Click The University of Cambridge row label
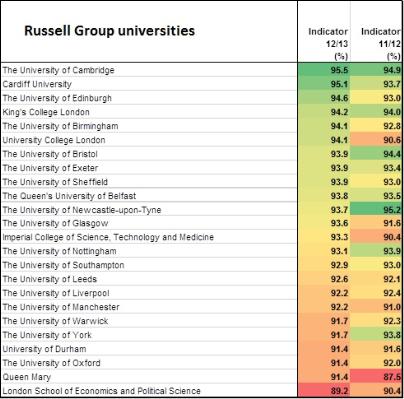This screenshot has width=404, height=399. pos(149,70)
